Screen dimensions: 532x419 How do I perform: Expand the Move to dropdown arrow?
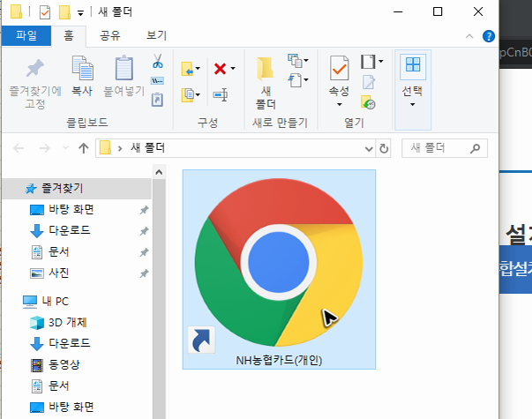198,69
